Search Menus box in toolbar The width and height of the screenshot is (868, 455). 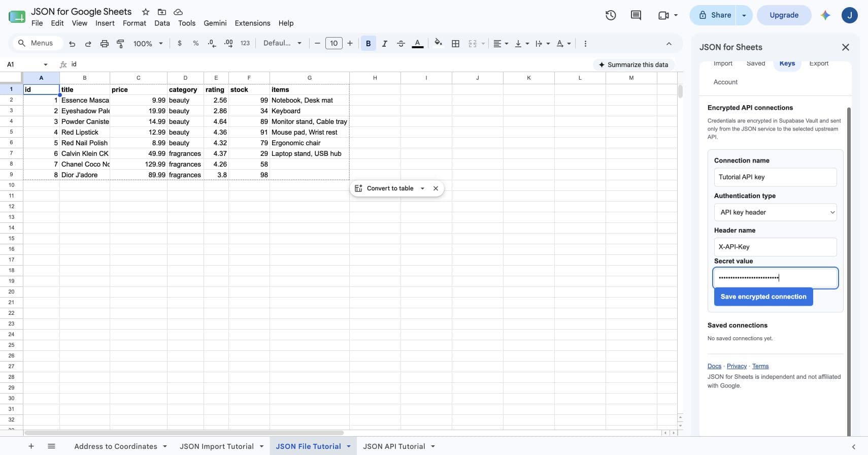tap(38, 43)
